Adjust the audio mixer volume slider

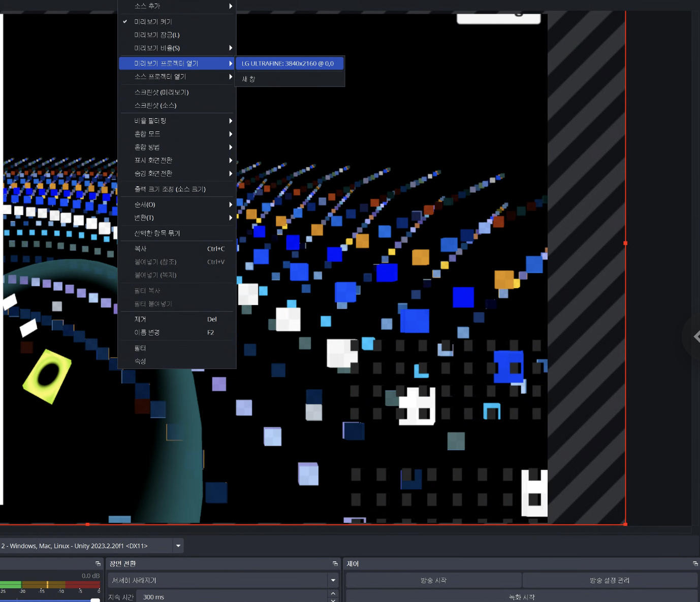click(x=95, y=600)
